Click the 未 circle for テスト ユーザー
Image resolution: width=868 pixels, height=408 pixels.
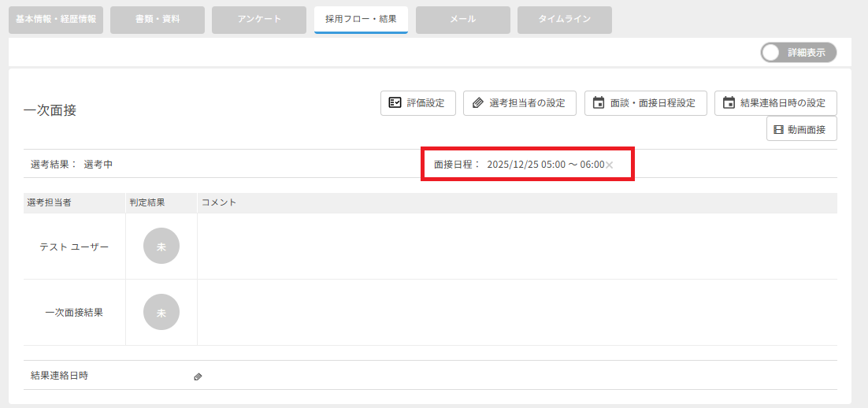161,247
